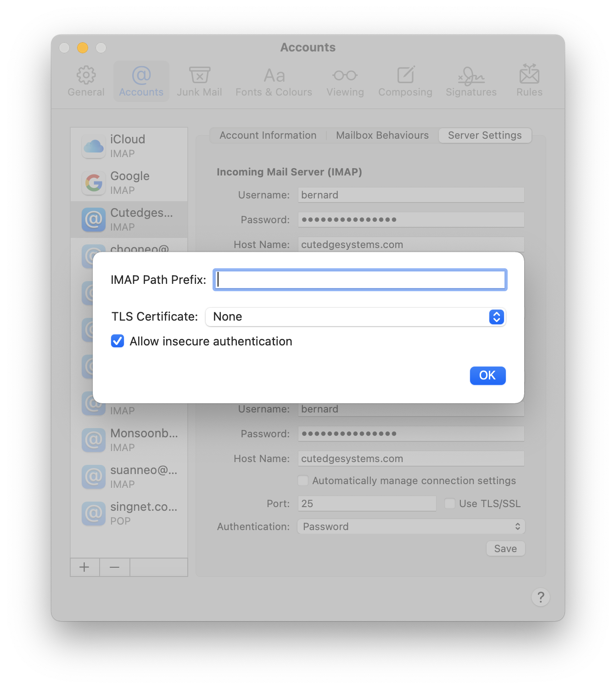Open the Authentication Password dropdown
This screenshot has width=616, height=689.
[411, 526]
